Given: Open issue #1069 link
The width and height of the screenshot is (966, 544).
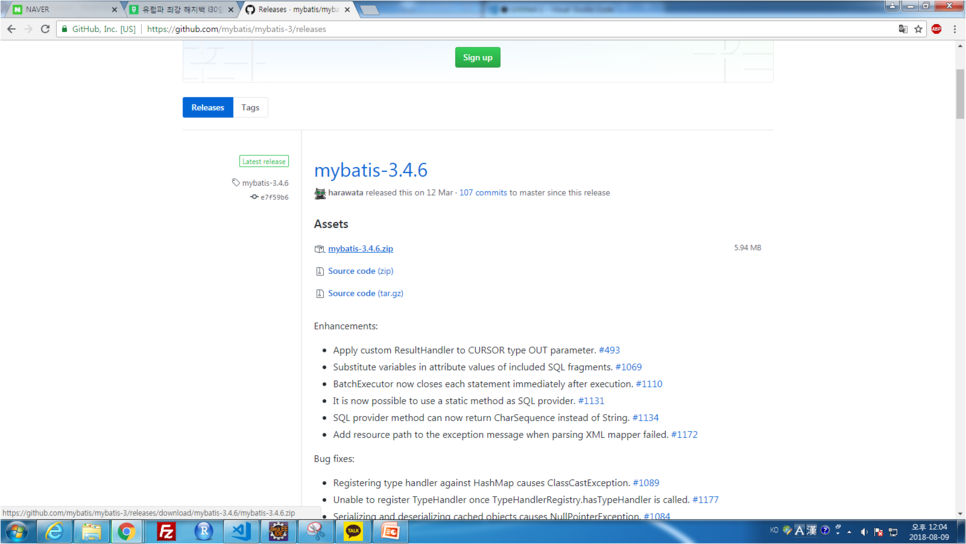Looking at the screenshot, I should 628,367.
